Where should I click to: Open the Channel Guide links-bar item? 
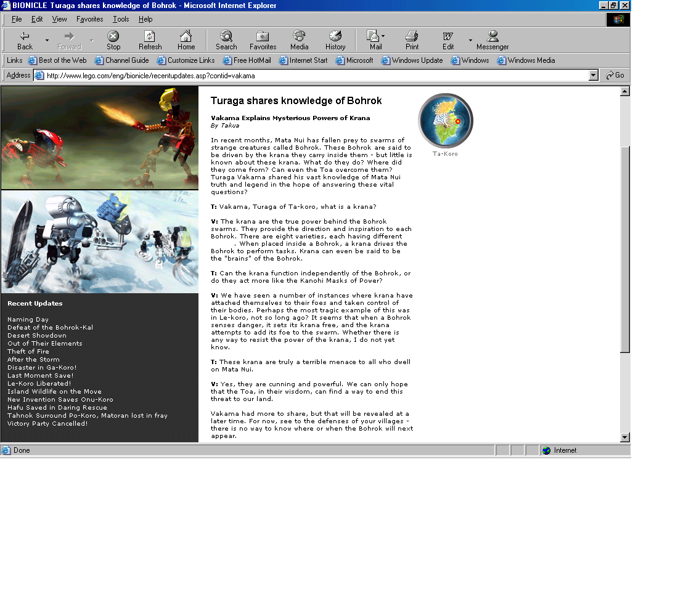(x=122, y=60)
